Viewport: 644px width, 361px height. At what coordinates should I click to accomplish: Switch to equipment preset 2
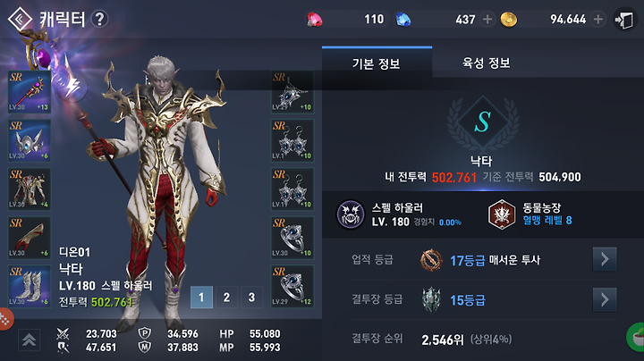(226, 297)
